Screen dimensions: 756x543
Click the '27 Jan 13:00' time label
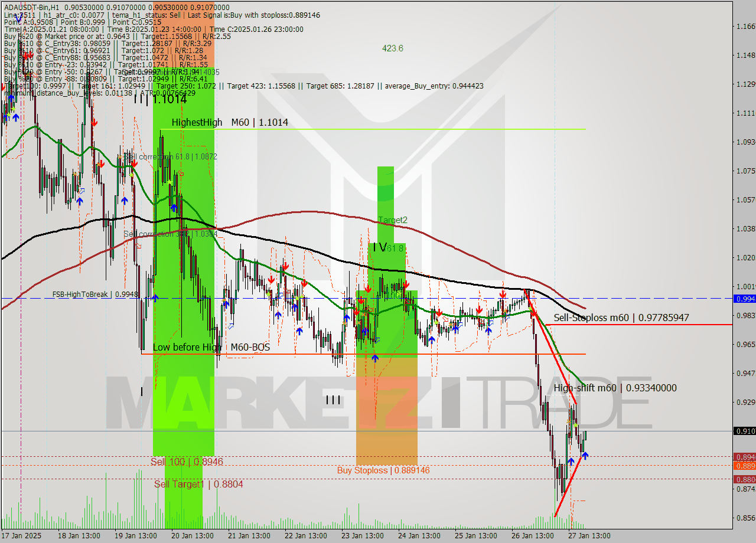(x=589, y=536)
